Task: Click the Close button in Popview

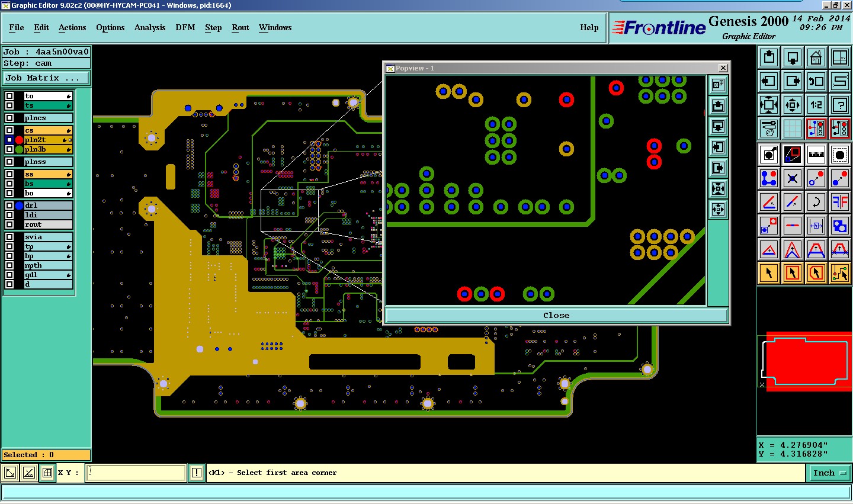Action: [556, 315]
